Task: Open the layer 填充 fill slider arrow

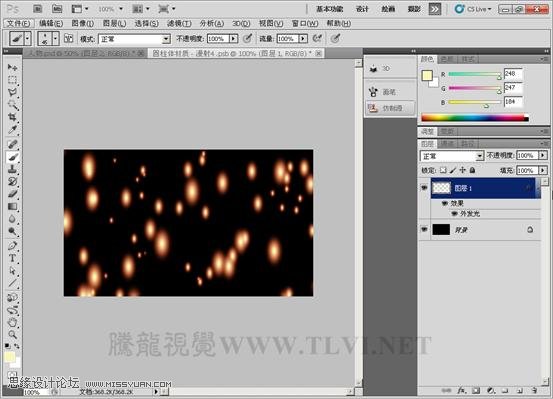Action: 543,170
